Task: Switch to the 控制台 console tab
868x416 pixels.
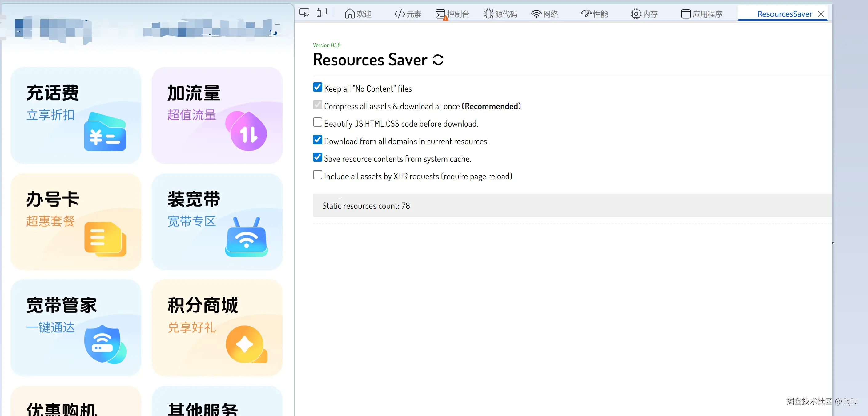Action: [452, 14]
